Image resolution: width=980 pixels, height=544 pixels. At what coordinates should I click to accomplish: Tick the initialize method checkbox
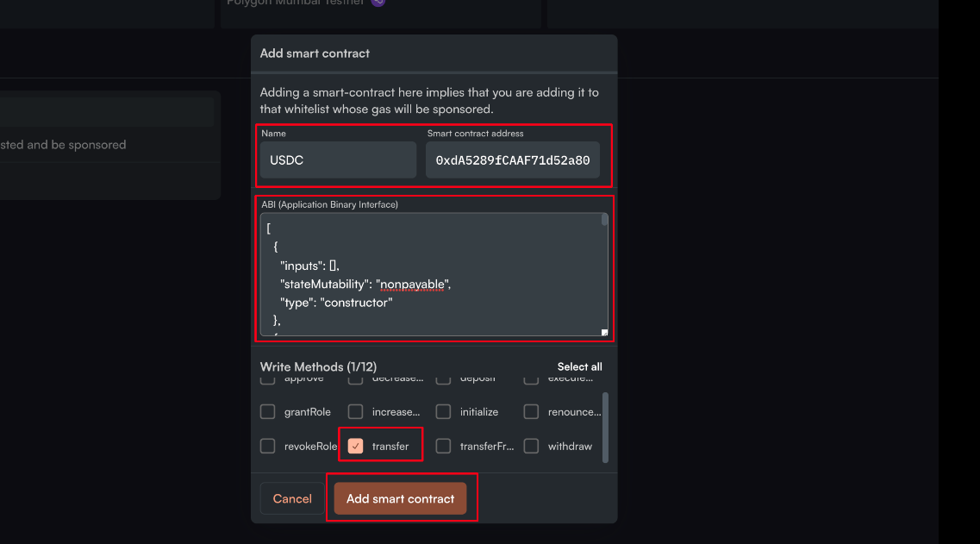click(x=444, y=412)
